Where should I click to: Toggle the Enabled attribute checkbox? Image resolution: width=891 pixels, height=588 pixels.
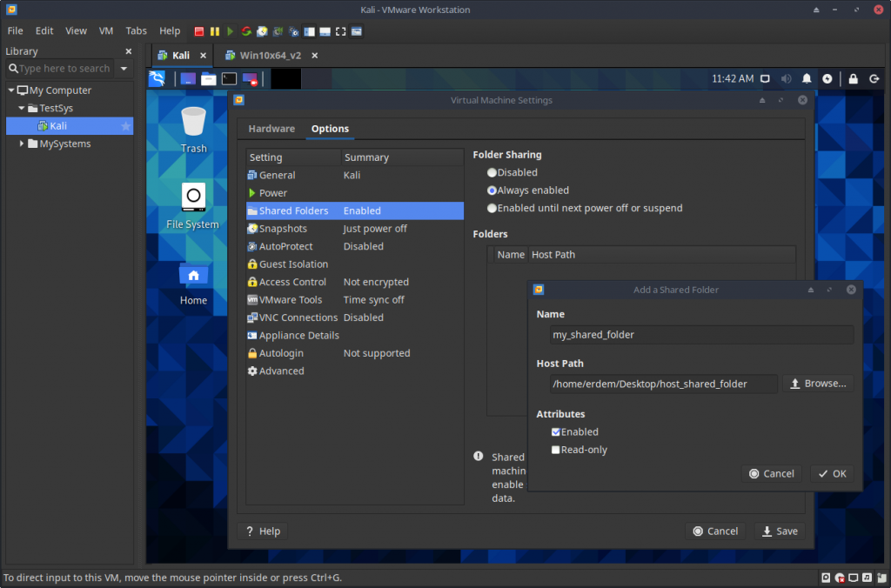coord(556,431)
